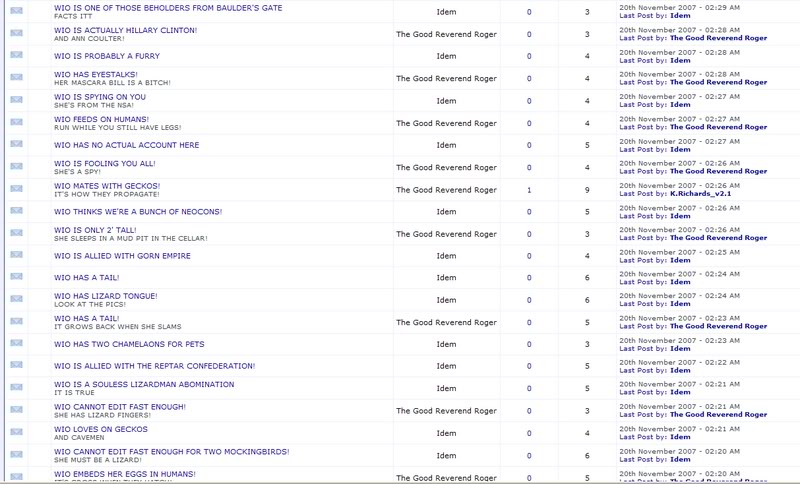
Task: Open thread 'WIO HAS TWO CHAMELAONS FOR PETS'
Action: 129,344
